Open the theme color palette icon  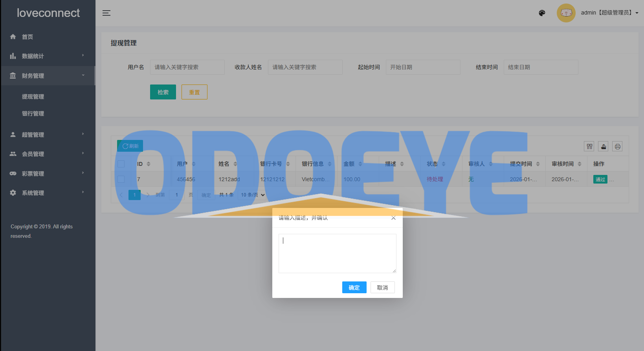542,13
